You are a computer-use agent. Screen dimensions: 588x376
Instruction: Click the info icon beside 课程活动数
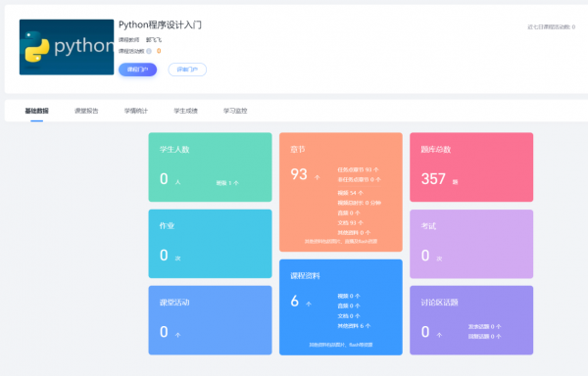click(x=149, y=51)
